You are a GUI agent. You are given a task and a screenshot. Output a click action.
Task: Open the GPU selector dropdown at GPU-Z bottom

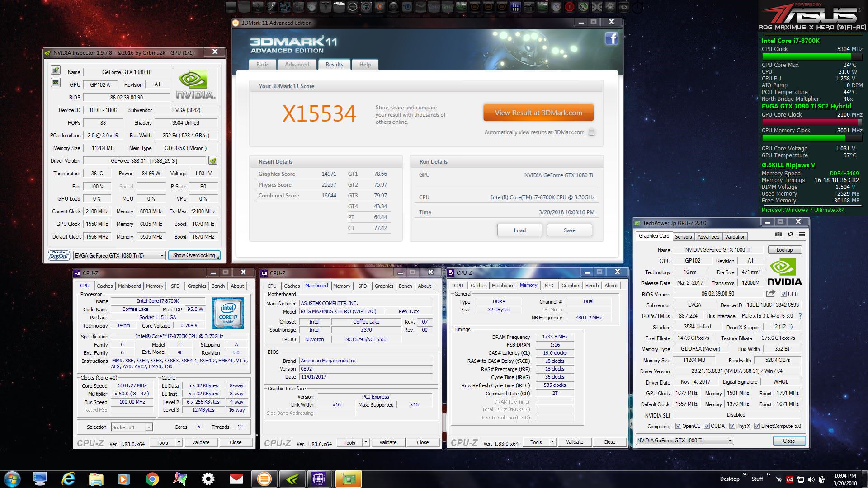[x=684, y=441]
